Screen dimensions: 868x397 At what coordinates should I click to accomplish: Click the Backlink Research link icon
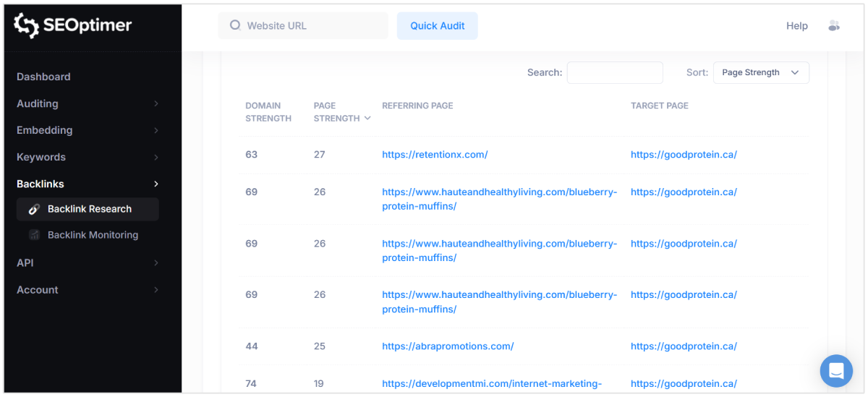click(34, 209)
